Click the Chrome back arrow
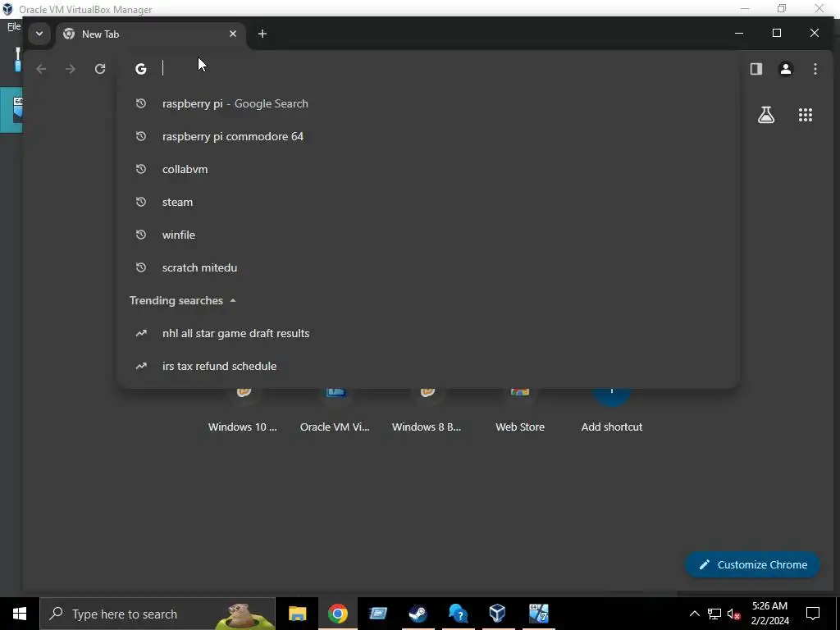 pos(41,69)
